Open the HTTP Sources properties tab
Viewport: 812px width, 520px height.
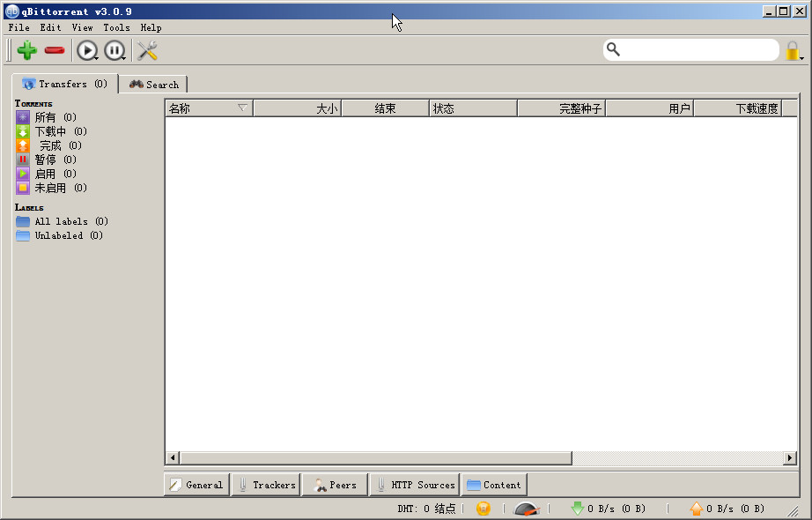[415, 485]
